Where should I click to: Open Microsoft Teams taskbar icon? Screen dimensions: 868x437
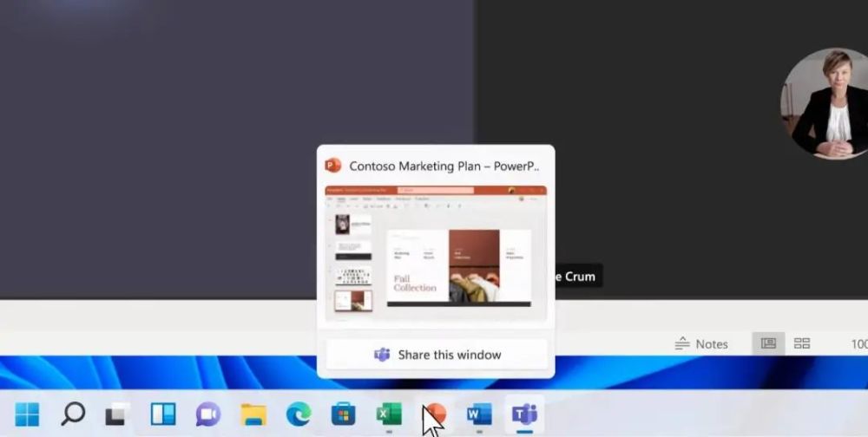point(525,414)
